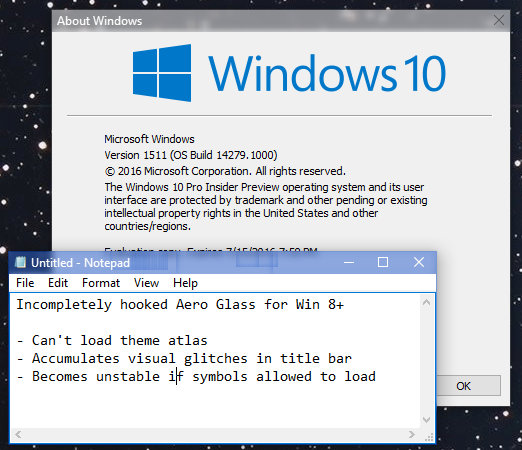Open the View menu in Notepad
Image resolution: width=522 pixels, height=450 pixels.
[x=146, y=283]
